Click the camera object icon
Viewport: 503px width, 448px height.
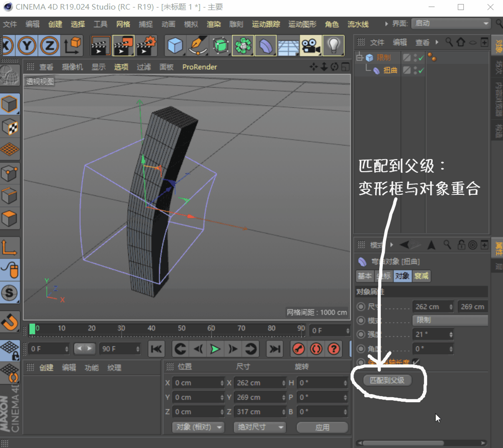pos(310,46)
